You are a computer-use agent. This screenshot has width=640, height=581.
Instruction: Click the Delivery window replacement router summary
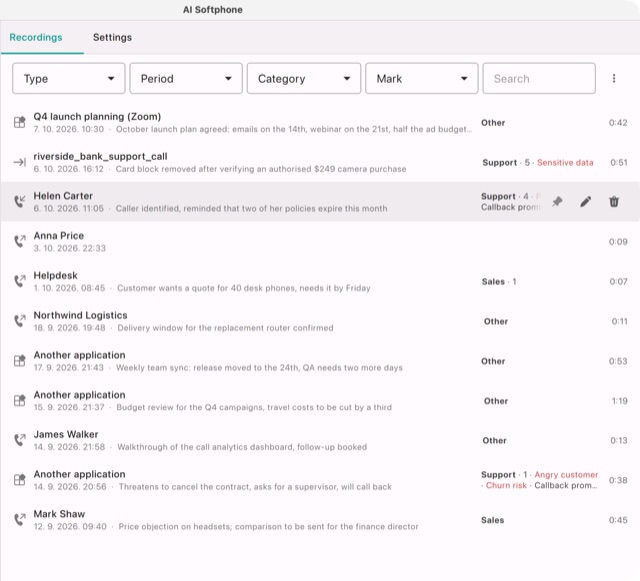(225, 328)
